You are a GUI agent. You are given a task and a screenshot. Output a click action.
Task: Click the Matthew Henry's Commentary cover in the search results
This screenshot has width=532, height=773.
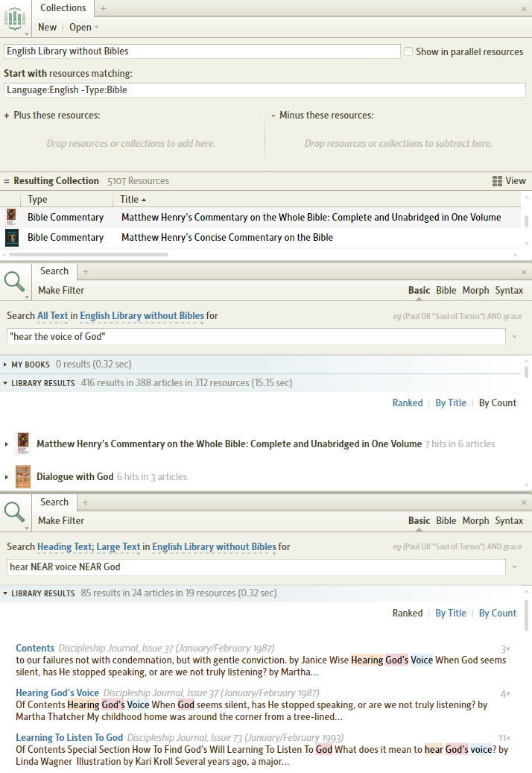pyautogui.click(x=22, y=444)
